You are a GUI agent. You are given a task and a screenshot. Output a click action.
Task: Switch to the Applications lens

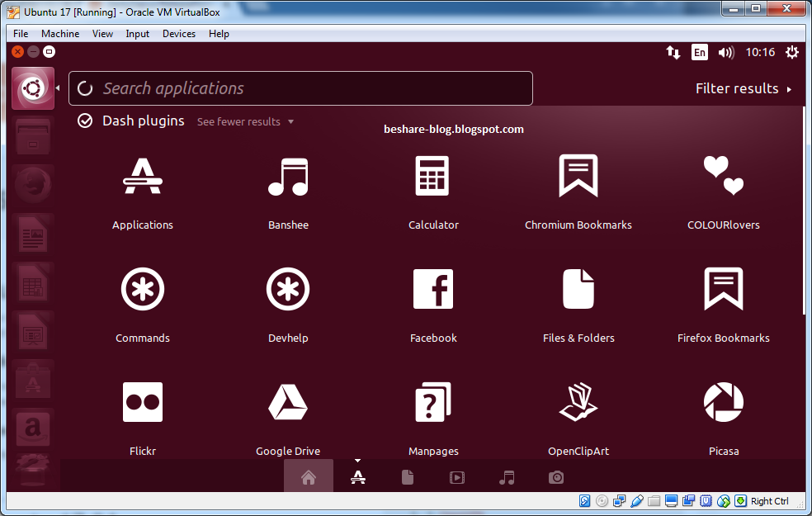(x=358, y=476)
